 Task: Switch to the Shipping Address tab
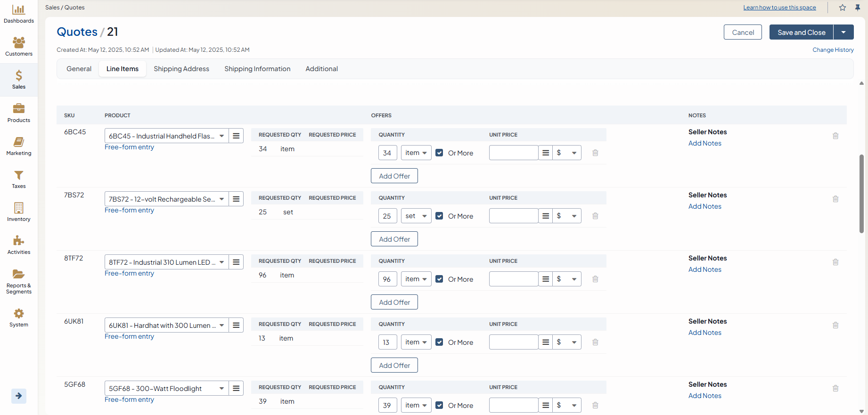tap(181, 69)
